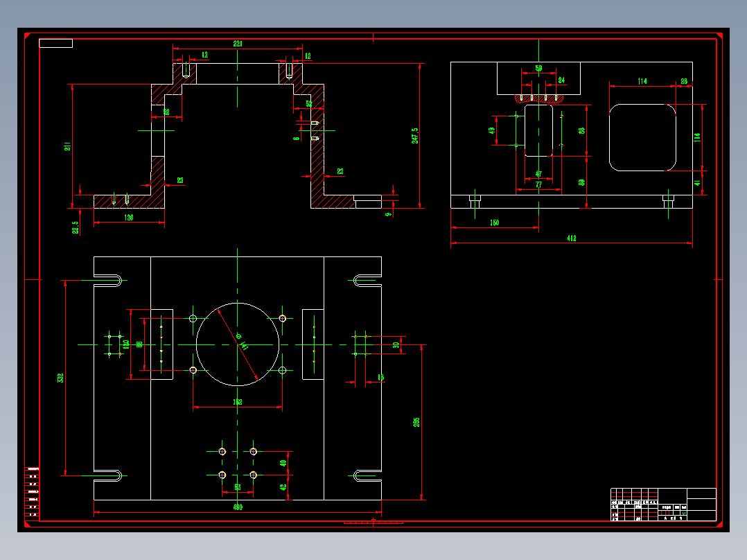The height and width of the screenshot is (560, 747).
Task: Click the empty label box on the sheet
Action: [55, 44]
